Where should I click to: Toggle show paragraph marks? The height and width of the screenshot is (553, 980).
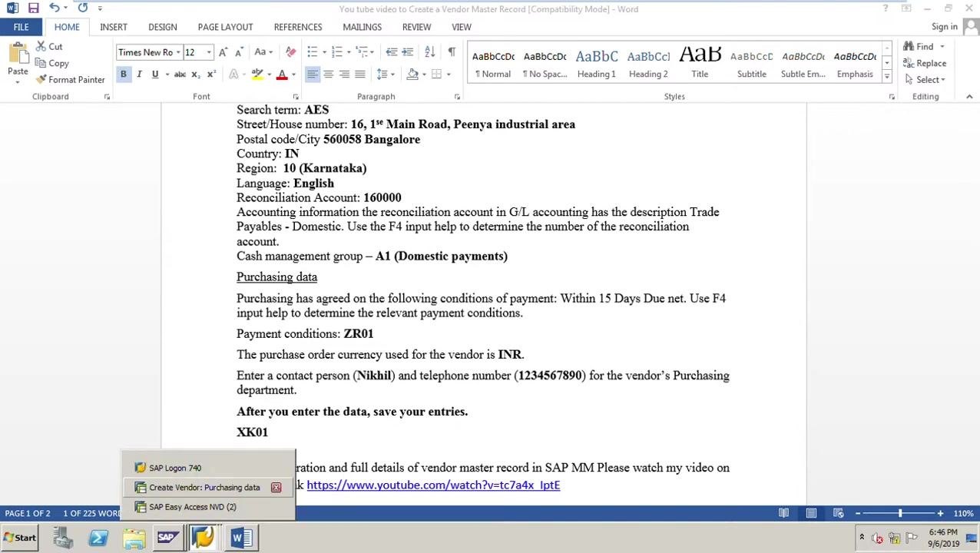[452, 52]
